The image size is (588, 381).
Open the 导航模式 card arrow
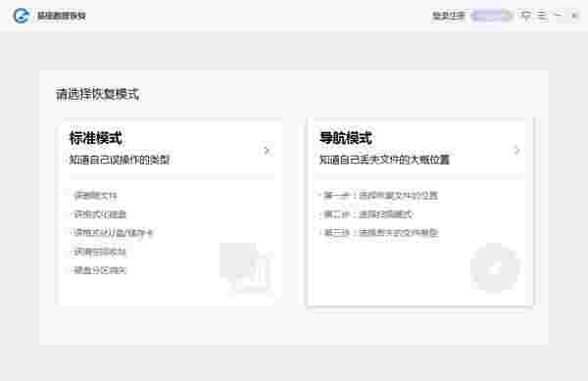pos(516,150)
